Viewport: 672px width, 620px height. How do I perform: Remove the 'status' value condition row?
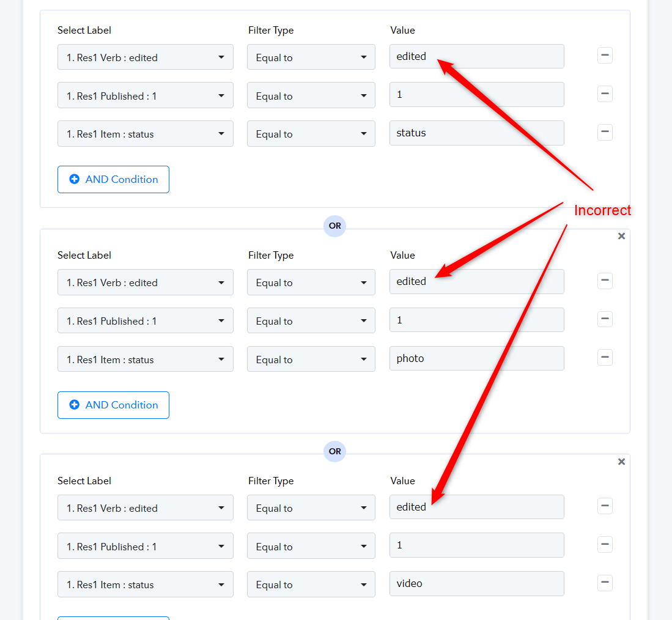[605, 132]
